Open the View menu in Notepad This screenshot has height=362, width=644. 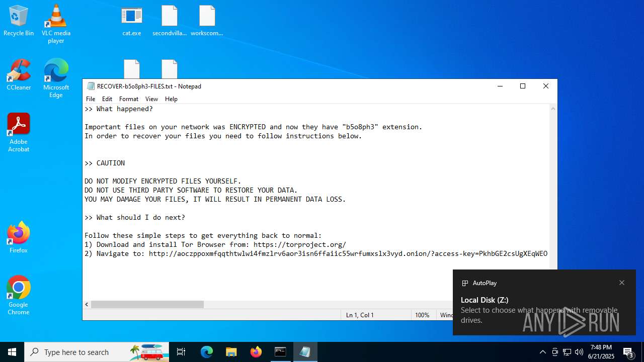coord(151,99)
